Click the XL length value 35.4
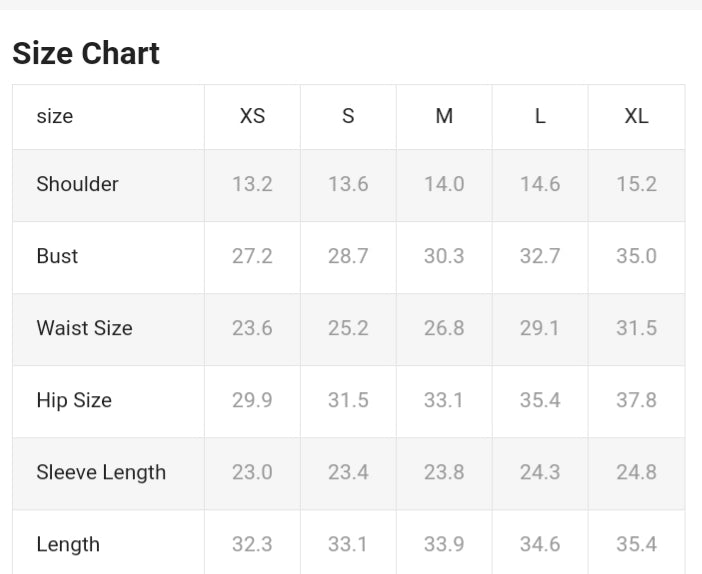702x574 pixels. pos(636,544)
